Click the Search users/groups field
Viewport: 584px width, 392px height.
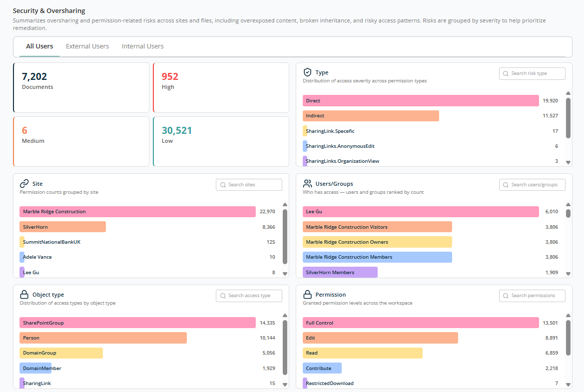tap(532, 185)
